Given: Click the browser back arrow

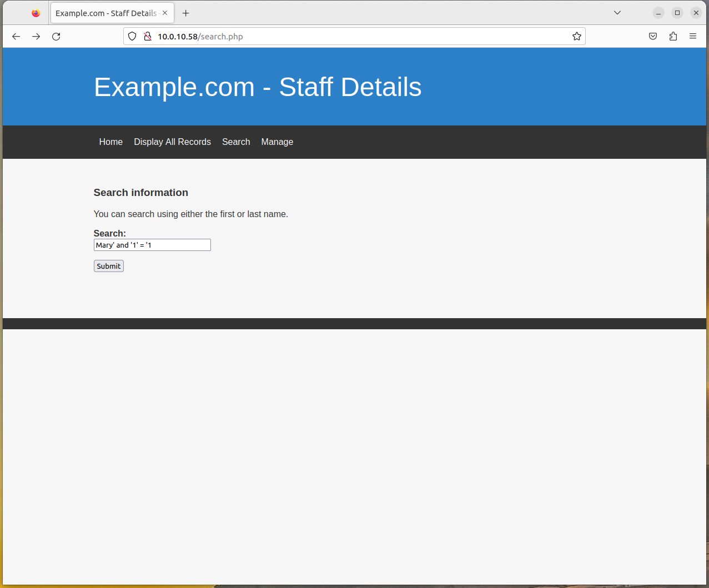Looking at the screenshot, I should click(16, 37).
